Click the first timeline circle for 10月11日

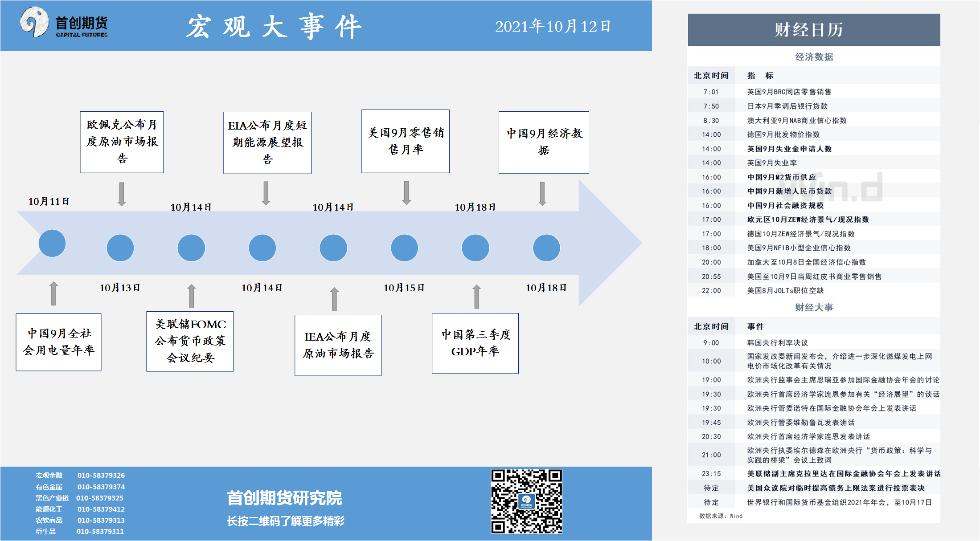coord(52,243)
